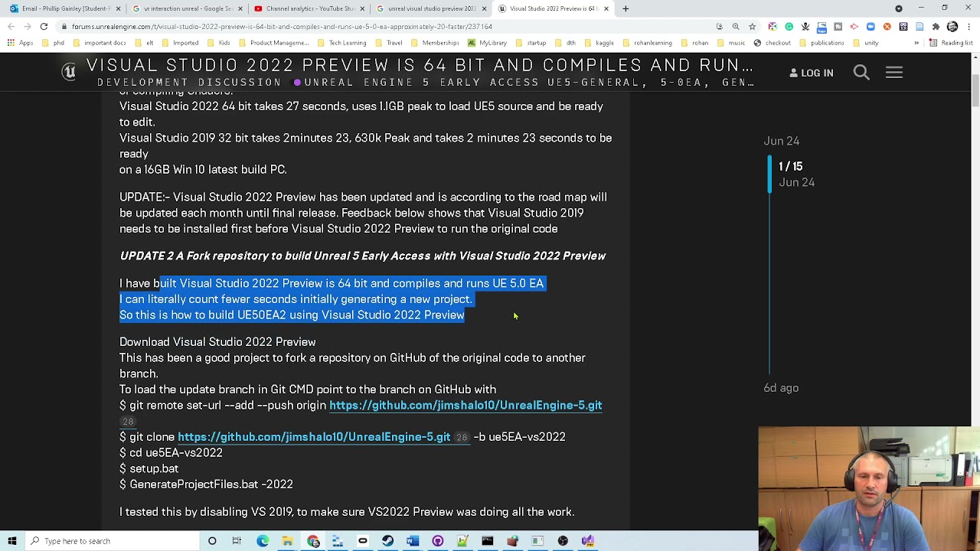Open Visual Studio Preview from taskbar
The width and height of the screenshot is (980, 551).
click(587, 541)
